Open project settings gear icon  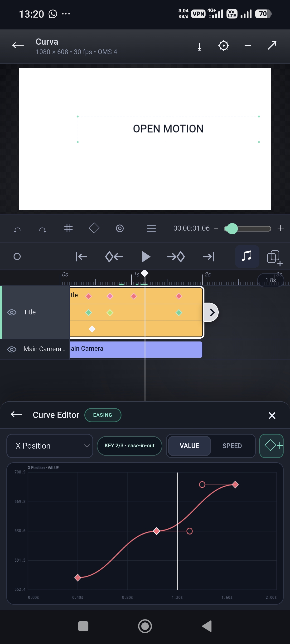(x=223, y=46)
